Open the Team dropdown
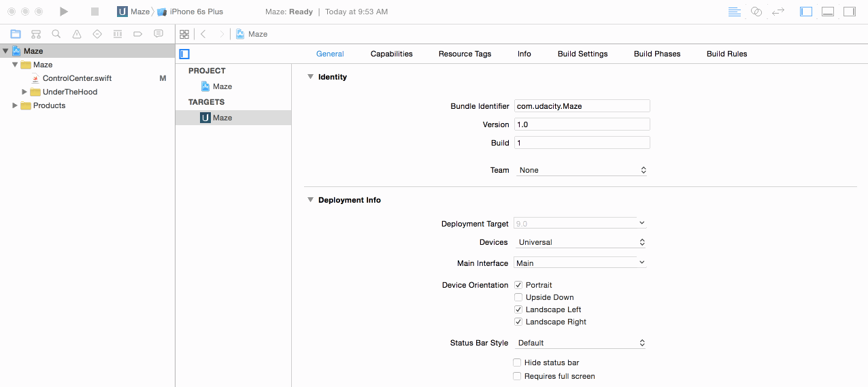The height and width of the screenshot is (387, 868). [x=581, y=170]
